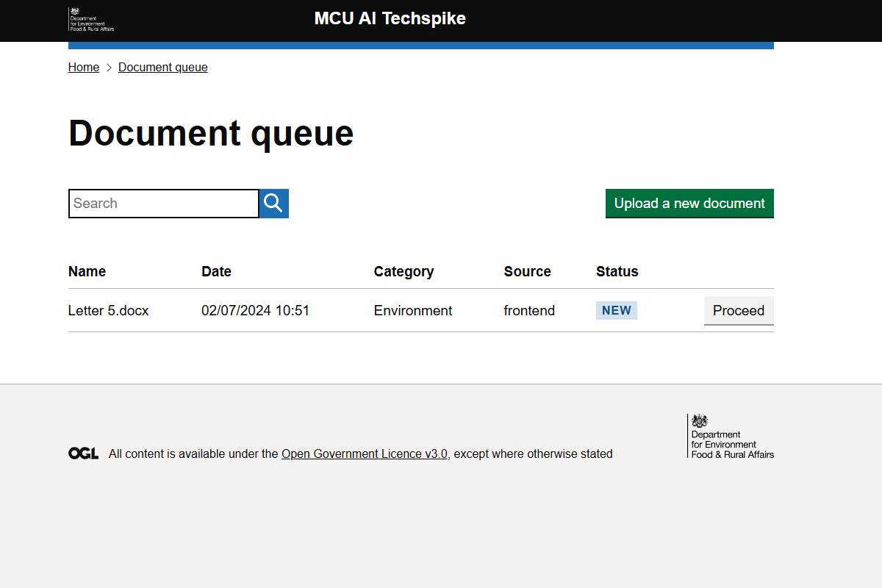The height and width of the screenshot is (588, 882).
Task: Click the Date column header
Action: pyautogui.click(x=216, y=271)
